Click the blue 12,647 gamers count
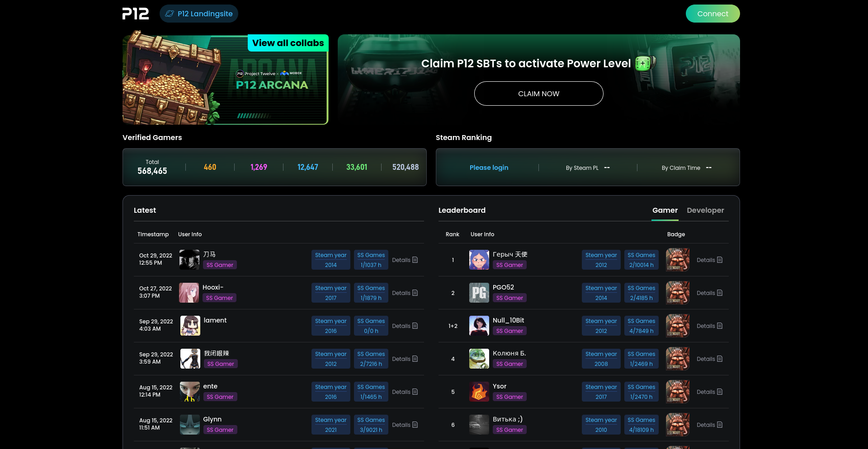 pyautogui.click(x=308, y=167)
